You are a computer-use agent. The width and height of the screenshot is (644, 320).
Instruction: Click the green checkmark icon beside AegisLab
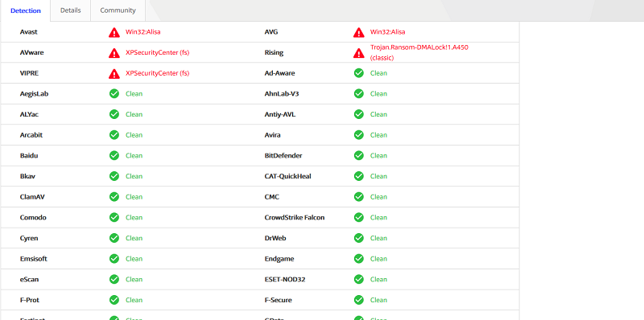pos(114,93)
